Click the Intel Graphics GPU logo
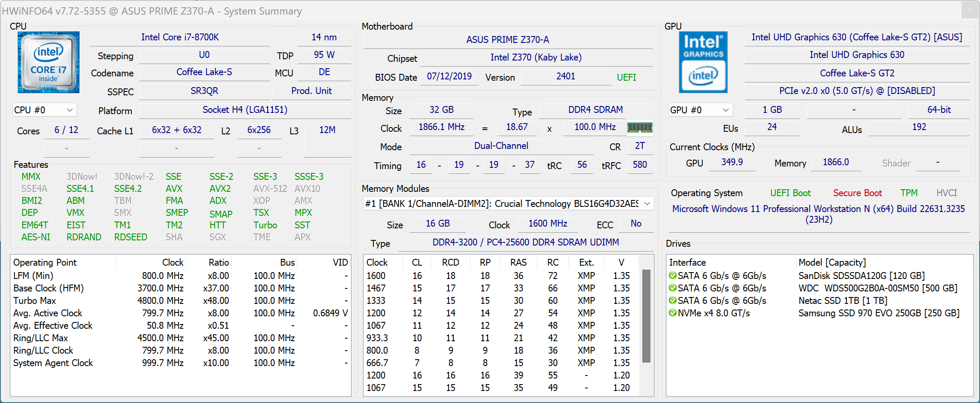 click(703, 62)
